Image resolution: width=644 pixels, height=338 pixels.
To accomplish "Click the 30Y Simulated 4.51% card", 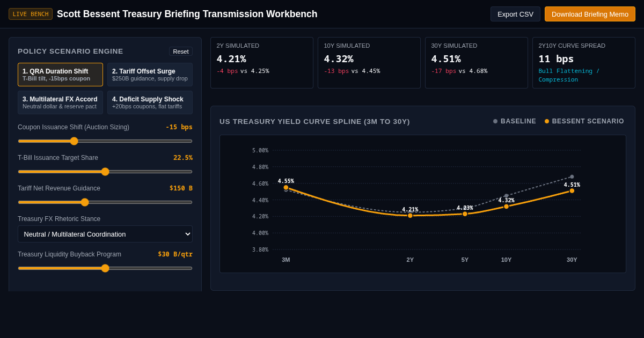I will [477, 63].
